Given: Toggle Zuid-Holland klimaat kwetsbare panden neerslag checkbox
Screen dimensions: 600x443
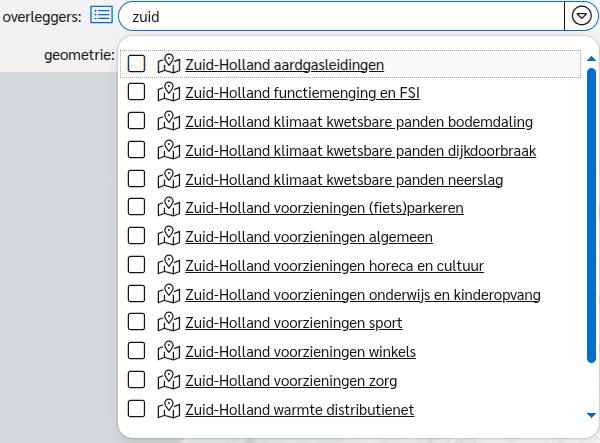Looking at the screenshot, I should tap(136, 179).
